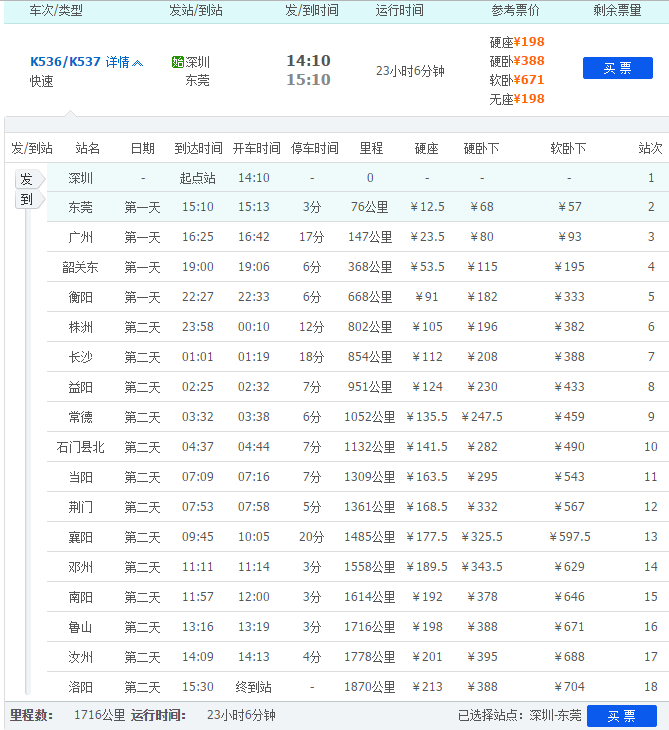This screenshot has width=669, height=730.
Task: Click the 1870公里 mileage cell
Action: tap(370, 687)
